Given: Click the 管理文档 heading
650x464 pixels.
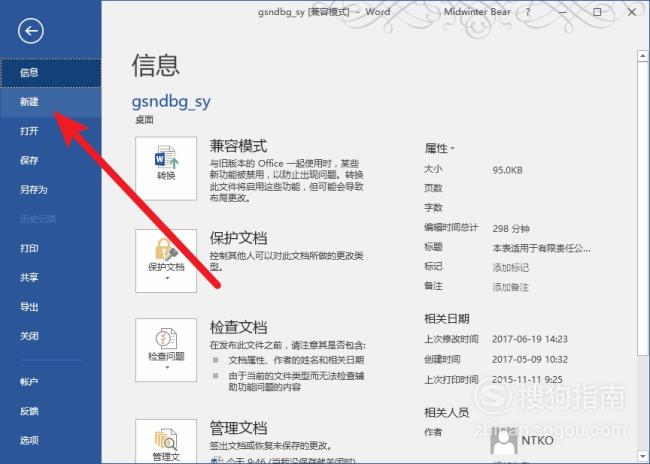Looking at the screenshot, I should (238, 428).
